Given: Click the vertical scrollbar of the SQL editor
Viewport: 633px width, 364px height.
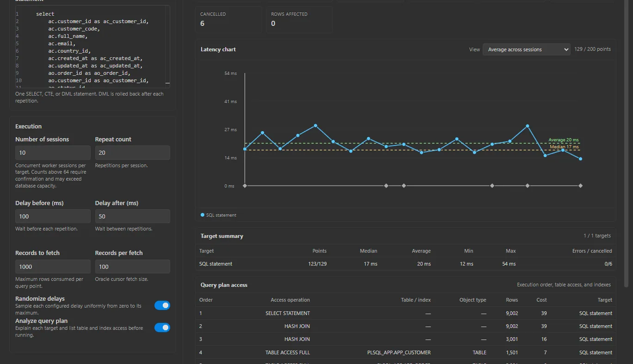Looking at the screenshot, I should point(167,46).
